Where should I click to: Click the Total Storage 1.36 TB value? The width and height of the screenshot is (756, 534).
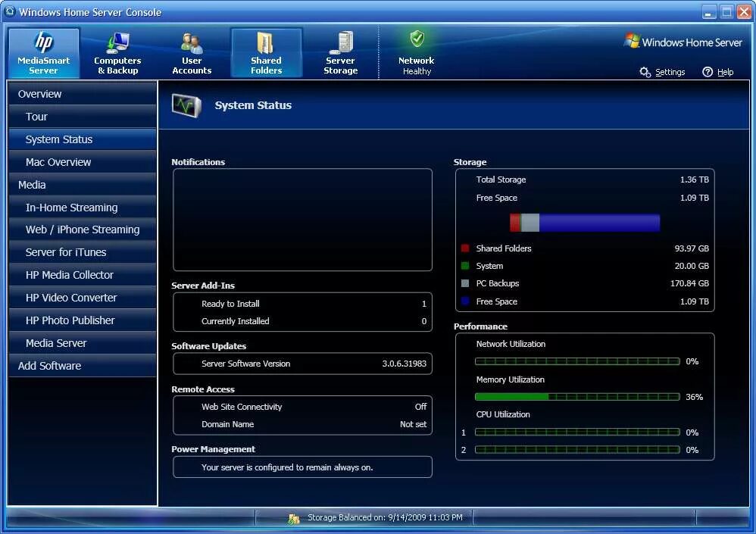point(695,180)
